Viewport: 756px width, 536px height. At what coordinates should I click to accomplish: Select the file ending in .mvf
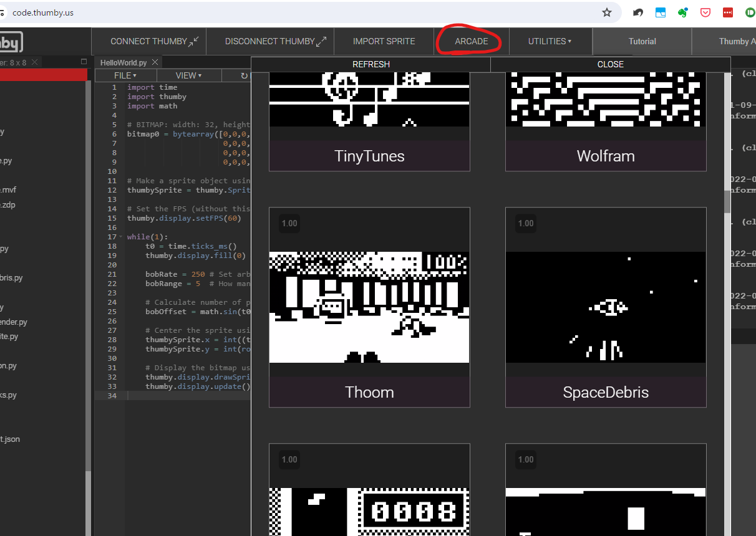pyautogui.click(x=8, y=190)
